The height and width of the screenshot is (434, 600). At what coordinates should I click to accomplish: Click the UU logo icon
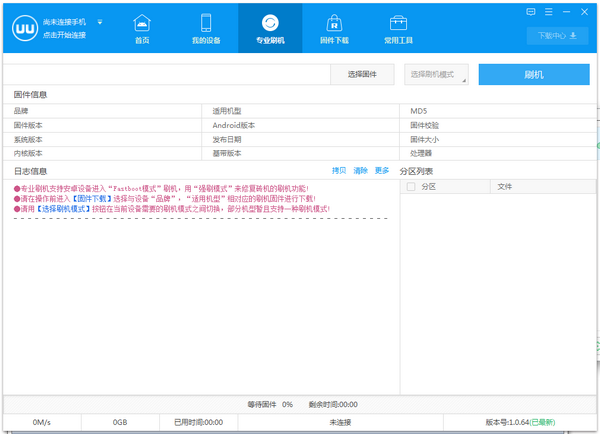pos(22,28)
